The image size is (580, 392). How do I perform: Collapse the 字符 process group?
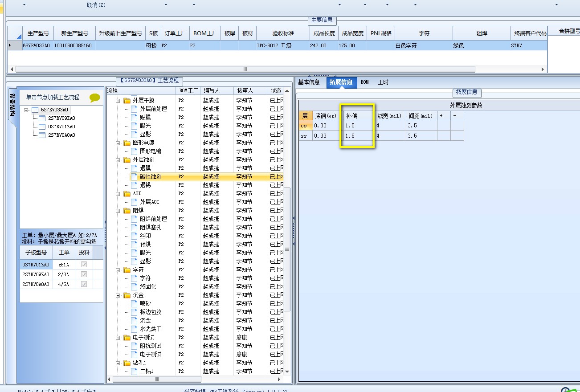[x=118, y=270]
